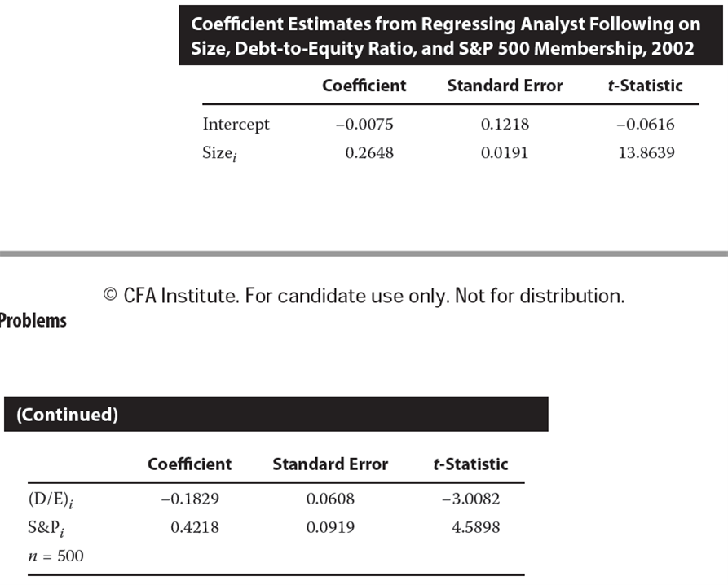Click the D/E coefficient value −0.1829
This screenshot has height=585, width=728.
pos(190,499)
